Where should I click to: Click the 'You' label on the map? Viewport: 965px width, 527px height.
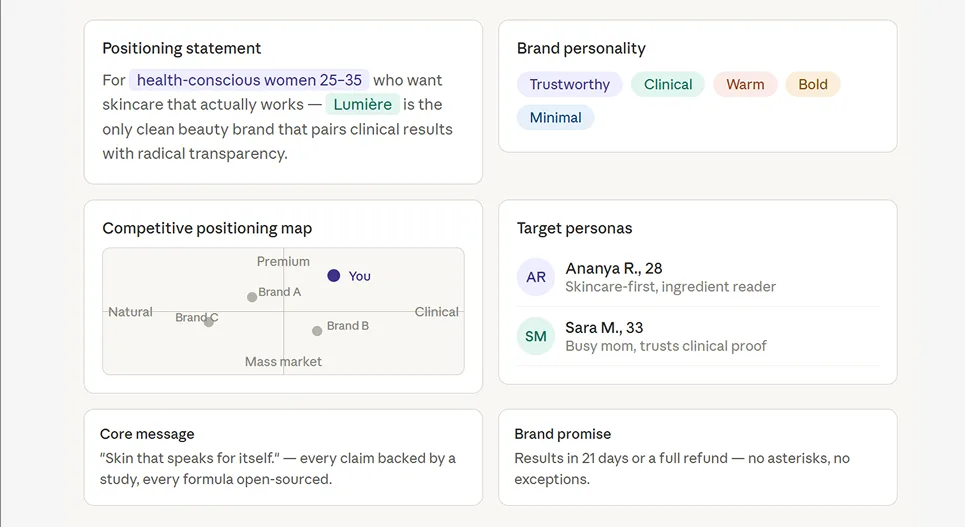pyautogui.click(x=359, y=276)
